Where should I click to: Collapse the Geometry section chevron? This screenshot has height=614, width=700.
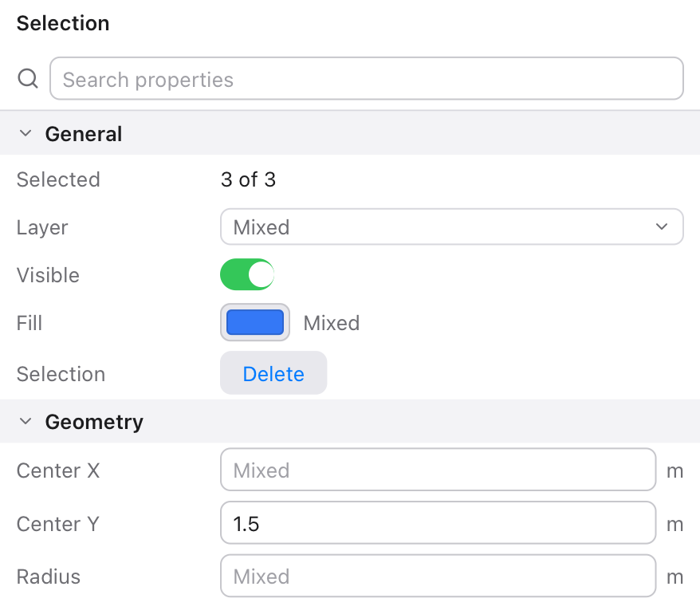pos(26,421)
